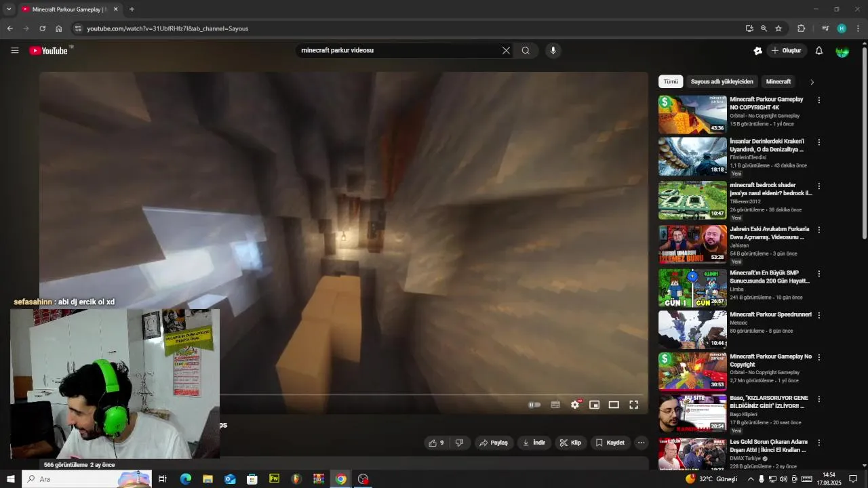The image size is (868, 488).
Task: Click the Kaydet save button
Action: (610, 443)
